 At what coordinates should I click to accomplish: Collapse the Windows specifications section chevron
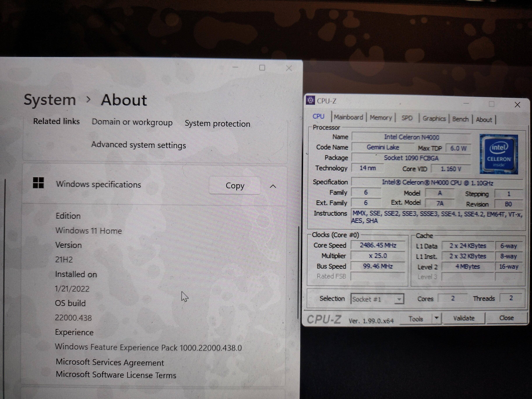coord(273,186)
